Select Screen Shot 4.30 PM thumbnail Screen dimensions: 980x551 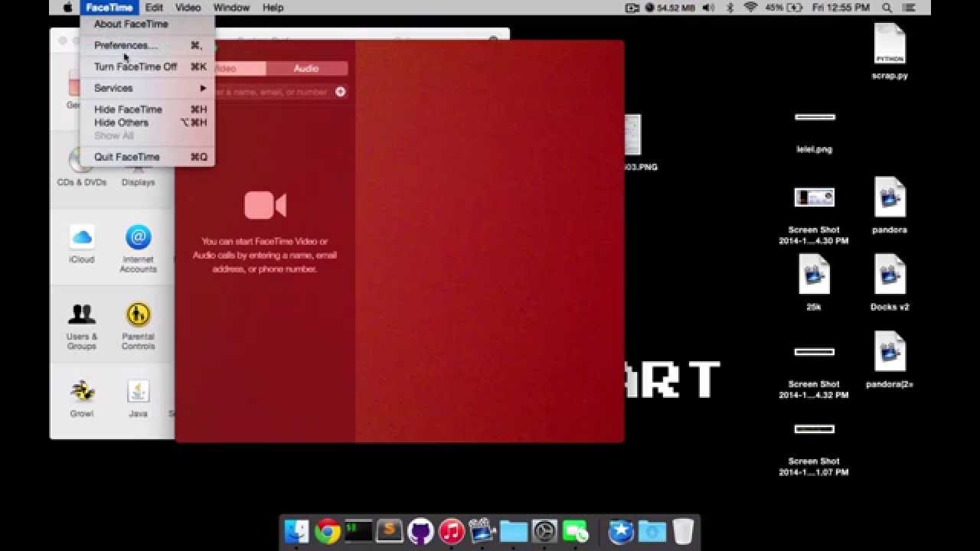814,197
